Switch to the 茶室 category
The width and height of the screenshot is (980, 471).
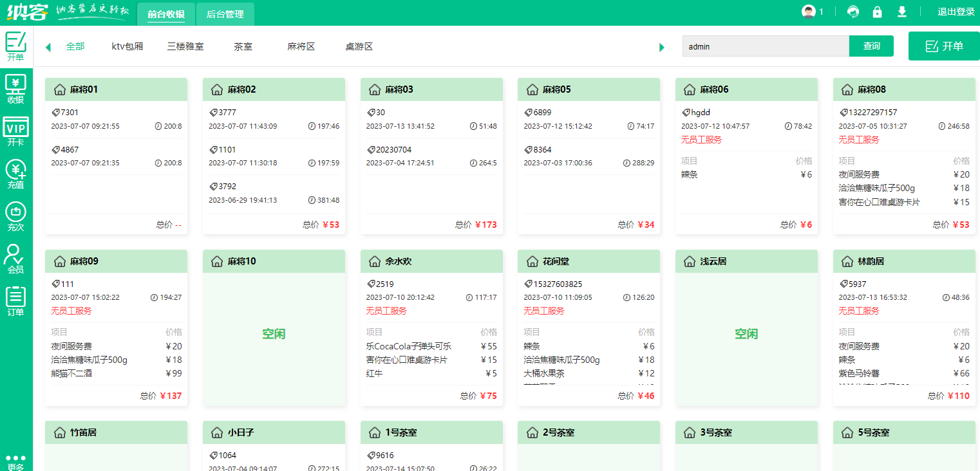coord(243,46)
